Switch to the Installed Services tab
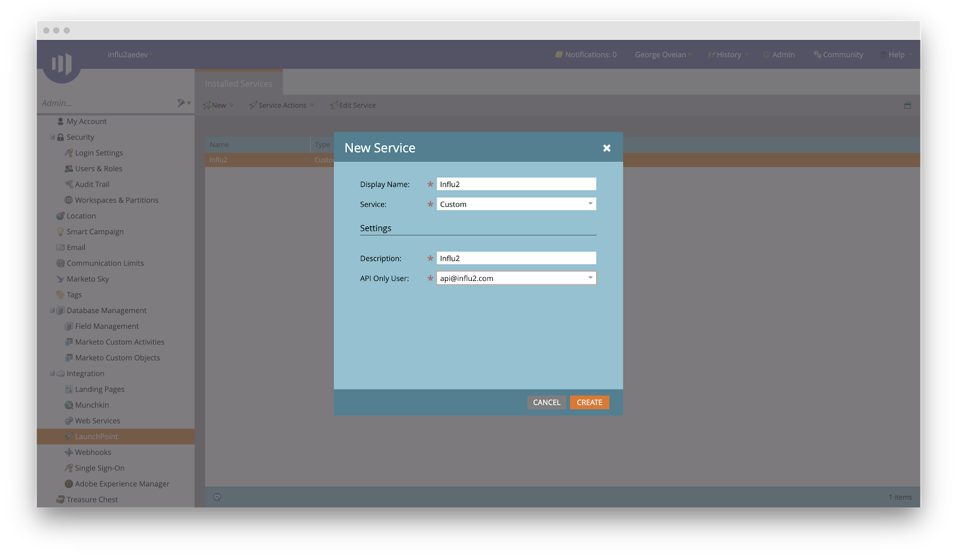 tap(239, 84)
